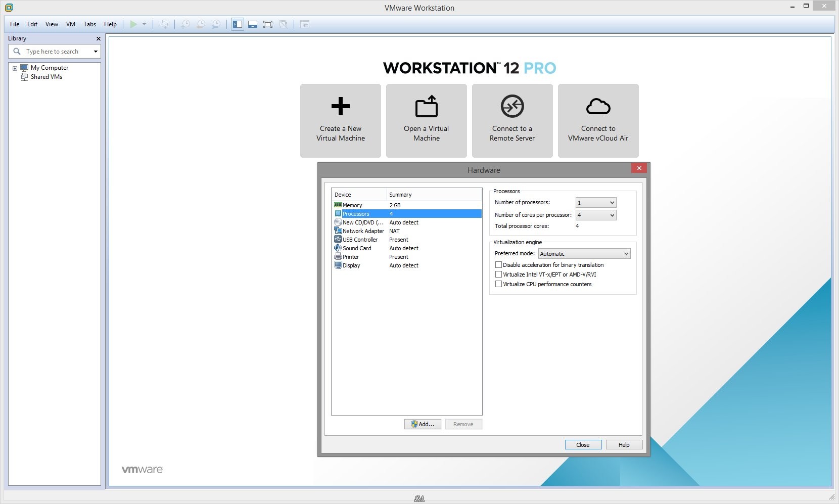Open the View menu

[52, 24]
